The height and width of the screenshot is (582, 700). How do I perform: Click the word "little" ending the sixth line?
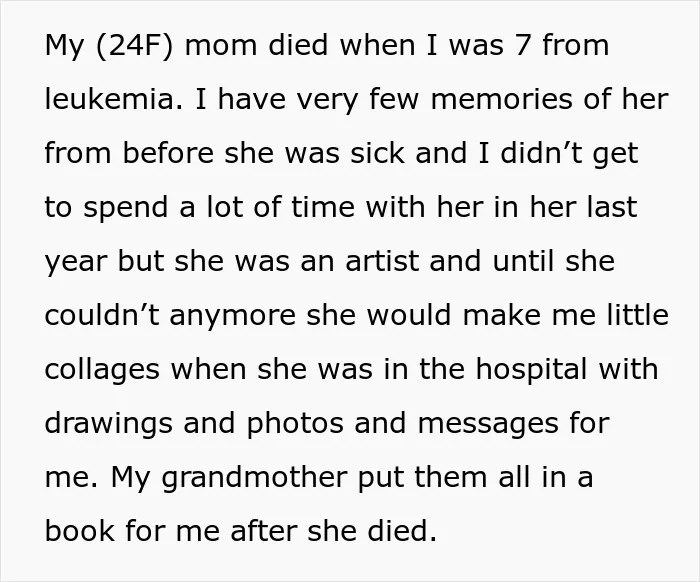click(638, 314)
